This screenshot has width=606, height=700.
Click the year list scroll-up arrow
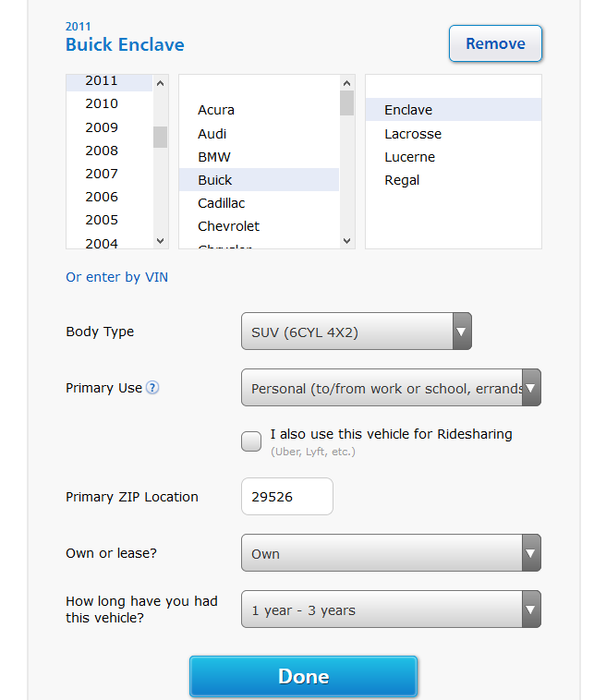pyautogui.click(x=161, y=83)
